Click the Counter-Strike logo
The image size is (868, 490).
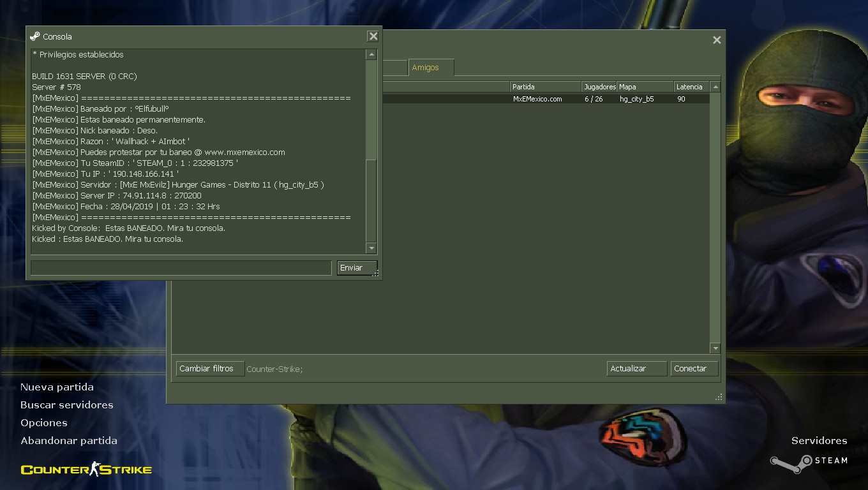click(86, 470)
